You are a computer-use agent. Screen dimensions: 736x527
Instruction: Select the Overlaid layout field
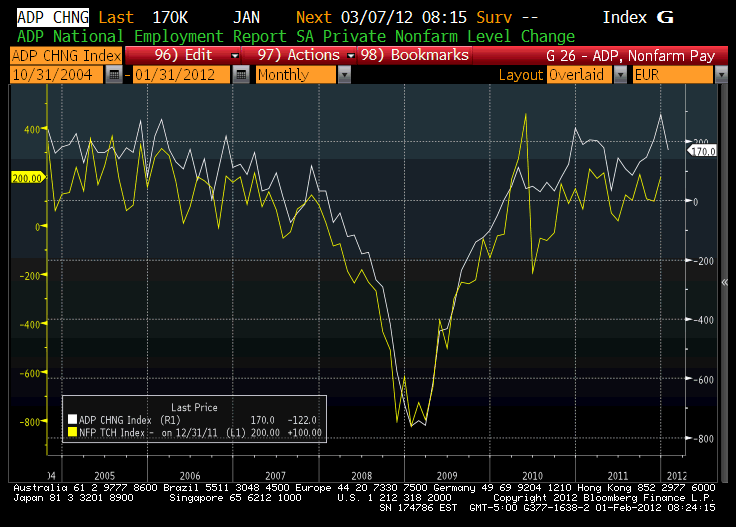pos(580,75)
